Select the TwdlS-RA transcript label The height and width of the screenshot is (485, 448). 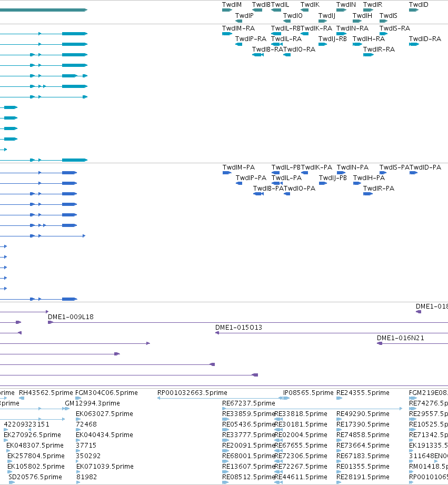point(395,28)
